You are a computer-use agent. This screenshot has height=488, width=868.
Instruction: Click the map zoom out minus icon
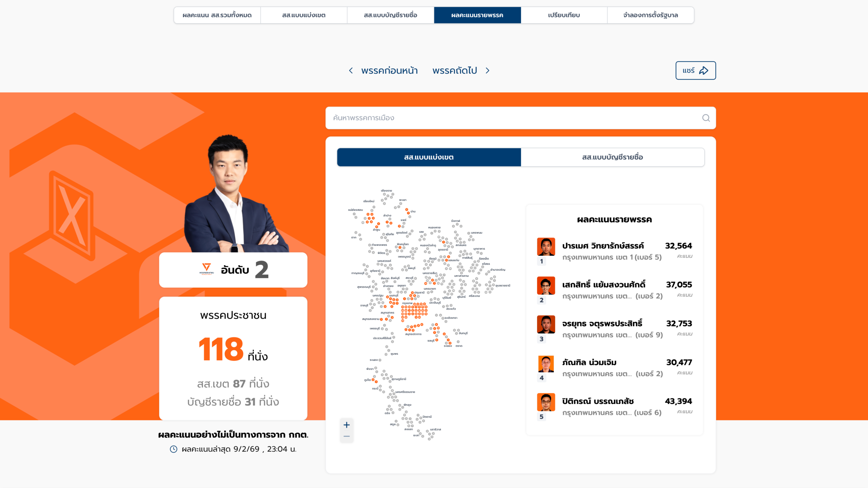tap(347, 436)
